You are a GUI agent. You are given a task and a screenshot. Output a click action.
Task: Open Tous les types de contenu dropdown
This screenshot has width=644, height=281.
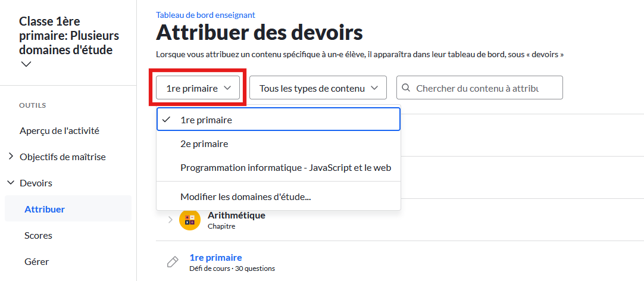318,88
